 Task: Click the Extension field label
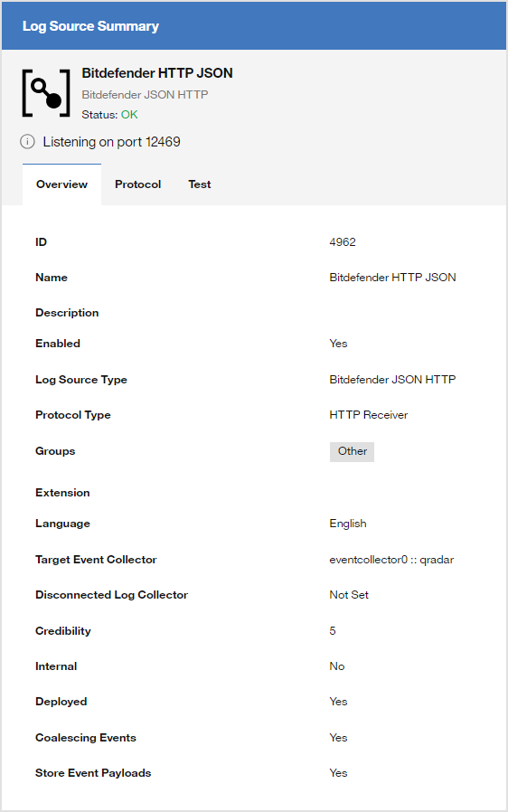pyautogui.click(x=62, y=493)
